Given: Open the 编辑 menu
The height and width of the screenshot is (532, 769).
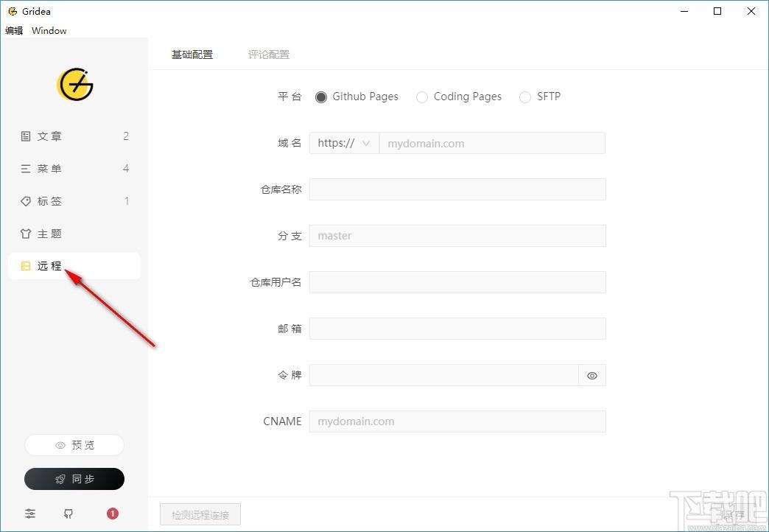Looking at the screenshot, I should tap(14, 30).
